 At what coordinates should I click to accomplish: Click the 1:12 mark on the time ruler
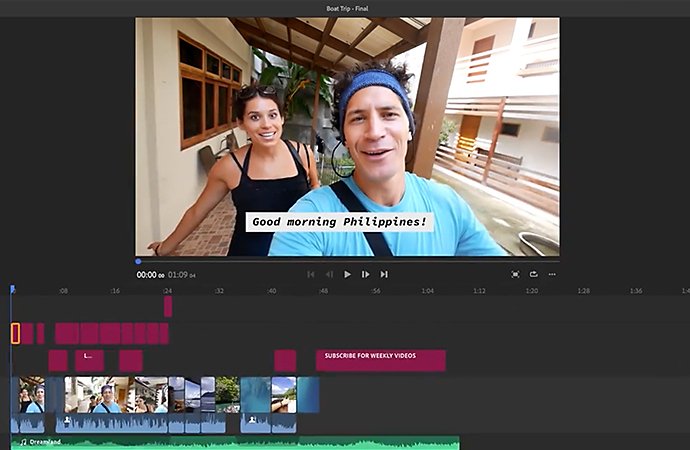479,291
